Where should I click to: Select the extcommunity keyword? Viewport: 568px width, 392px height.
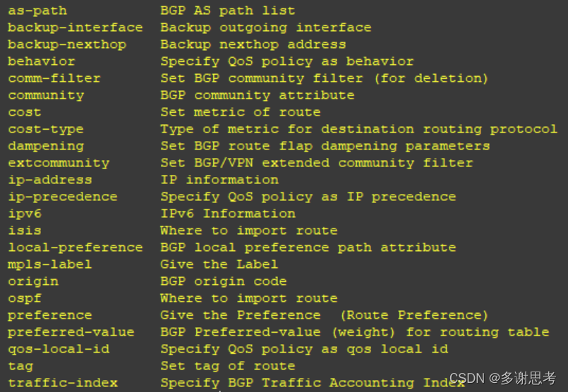click(59, 164)
